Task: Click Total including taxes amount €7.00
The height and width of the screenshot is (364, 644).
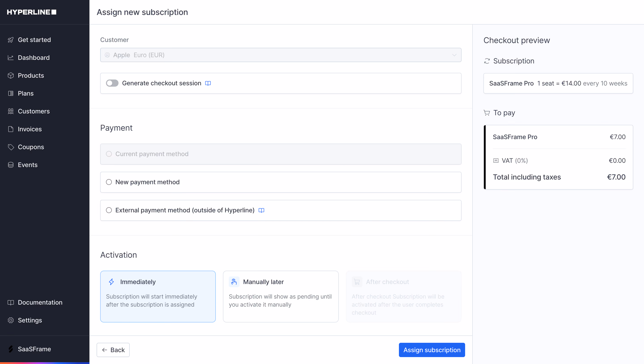Action: click(x=616, y=177)
